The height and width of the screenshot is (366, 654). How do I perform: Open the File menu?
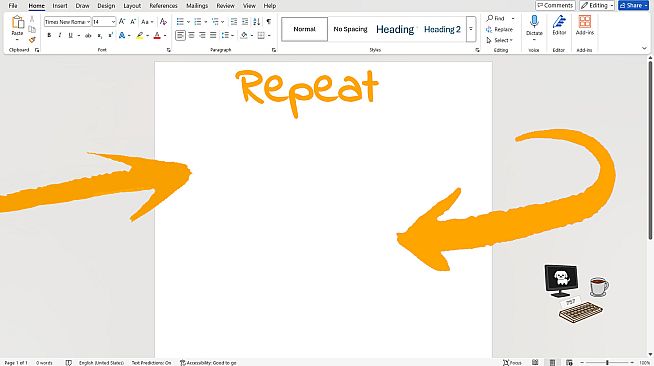click(x=13, y=6)
